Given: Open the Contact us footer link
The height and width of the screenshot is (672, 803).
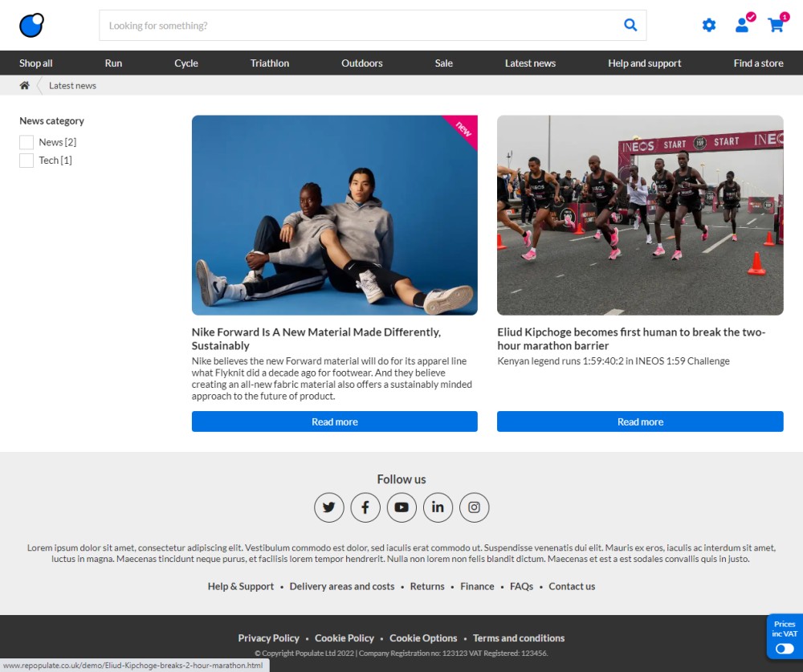Looking at the screenshot, I should pyautogui.click(x=572, y=586).
